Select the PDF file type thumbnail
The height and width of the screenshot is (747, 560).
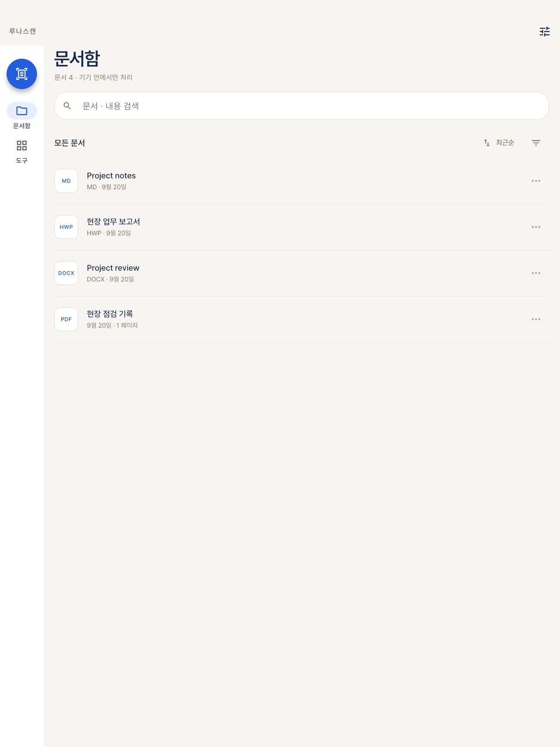point(66,319)
